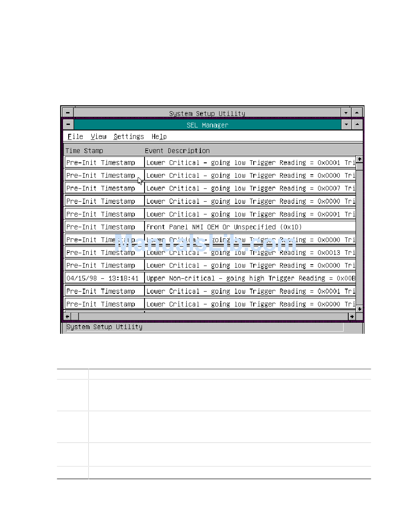The width and height of the screenshot is (405, 532).
Task: Select timestamp cell beside Front Panel NMI event
Action: [x=104, y=227]
